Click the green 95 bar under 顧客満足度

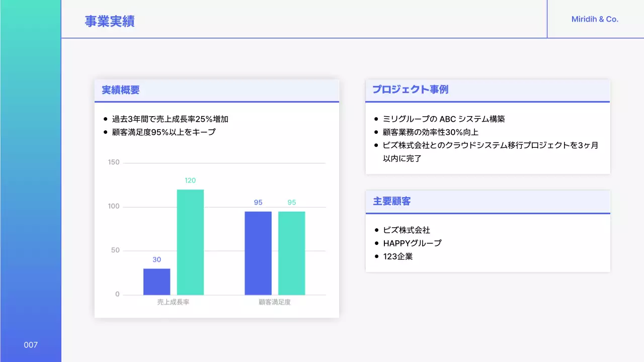coord(292,253)
